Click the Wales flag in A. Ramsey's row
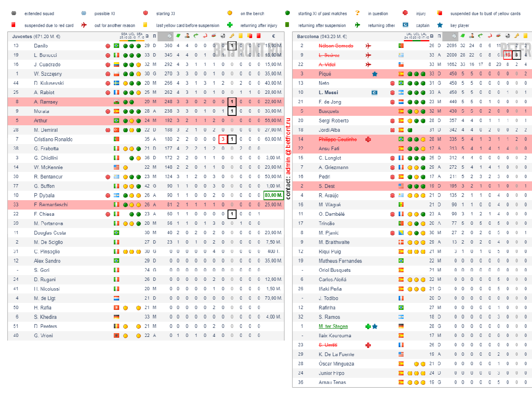532x395 pixels. [x=116, y=102]
